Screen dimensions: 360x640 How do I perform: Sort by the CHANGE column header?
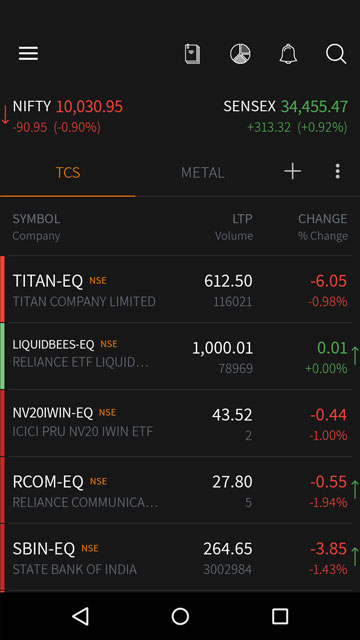(322, 219)
